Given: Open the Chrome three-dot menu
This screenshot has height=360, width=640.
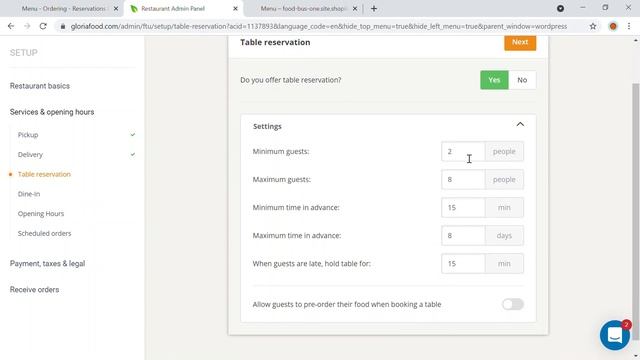Looking at the screenshot, I should click(x=629, y=26).
